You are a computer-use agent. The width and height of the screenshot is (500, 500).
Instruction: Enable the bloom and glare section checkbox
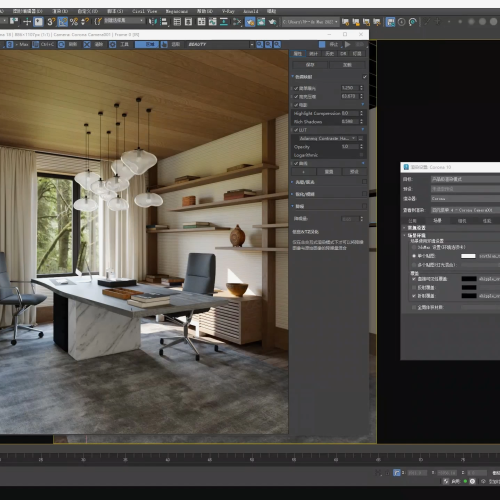[x=364, y=182]
